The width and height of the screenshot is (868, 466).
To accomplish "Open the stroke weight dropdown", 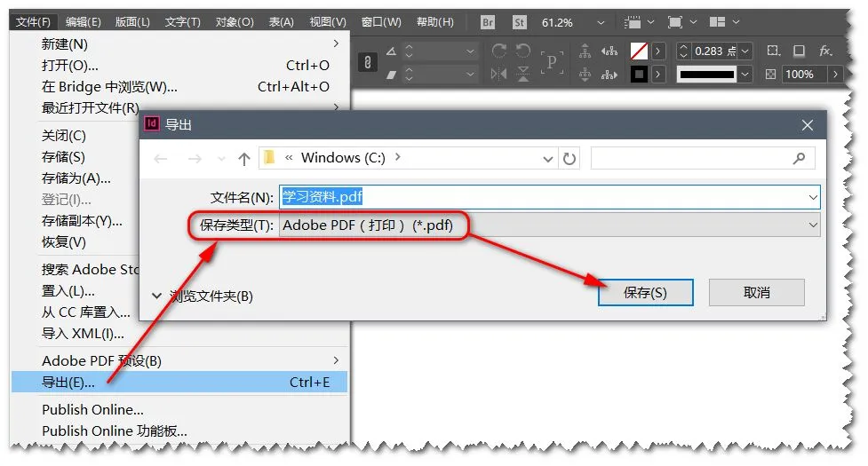I will click(x=745, y=51).
